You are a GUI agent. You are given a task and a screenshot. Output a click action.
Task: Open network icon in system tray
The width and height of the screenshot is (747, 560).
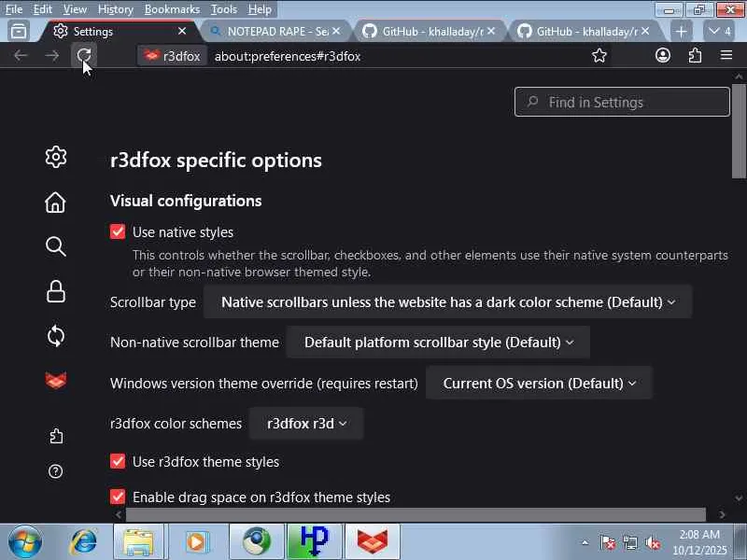(629, 543)
